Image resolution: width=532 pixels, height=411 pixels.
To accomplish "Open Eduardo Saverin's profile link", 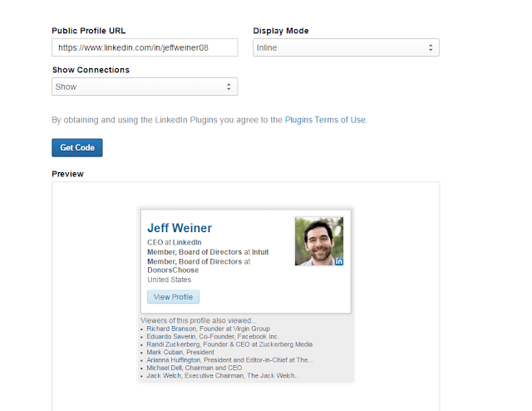I will 171,337.
